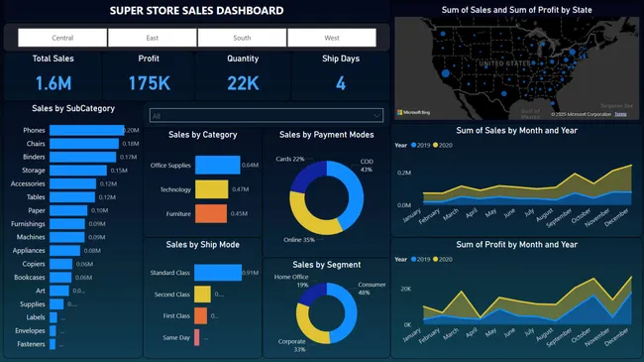
Task: Select the West region slicer button
Action: tap(332, 38)
